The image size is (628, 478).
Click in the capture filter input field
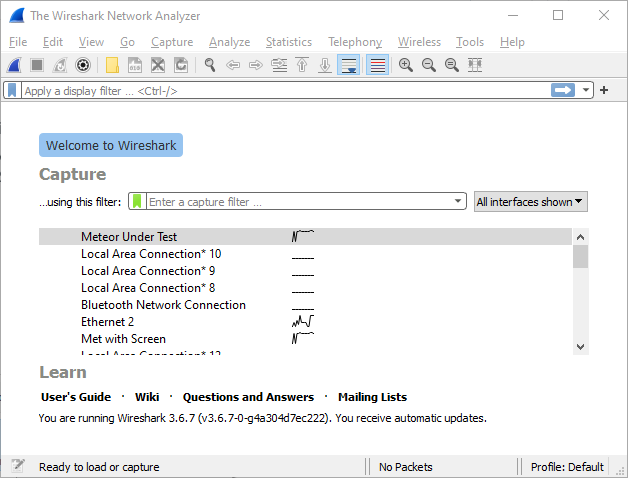(x=298, y=202)
